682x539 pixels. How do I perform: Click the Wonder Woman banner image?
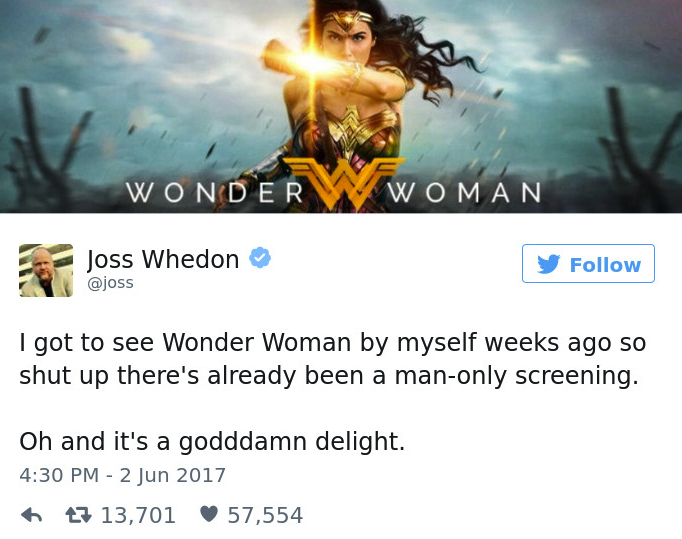coord(341,107)
